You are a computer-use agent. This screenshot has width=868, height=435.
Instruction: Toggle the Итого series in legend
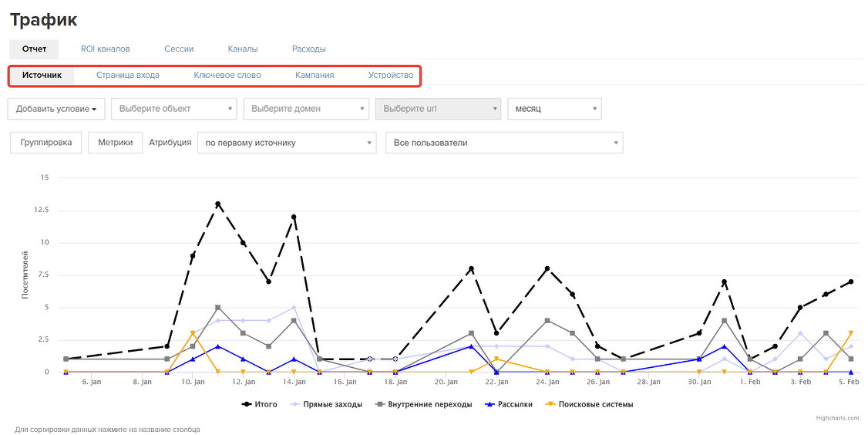(x=260, y=404)
